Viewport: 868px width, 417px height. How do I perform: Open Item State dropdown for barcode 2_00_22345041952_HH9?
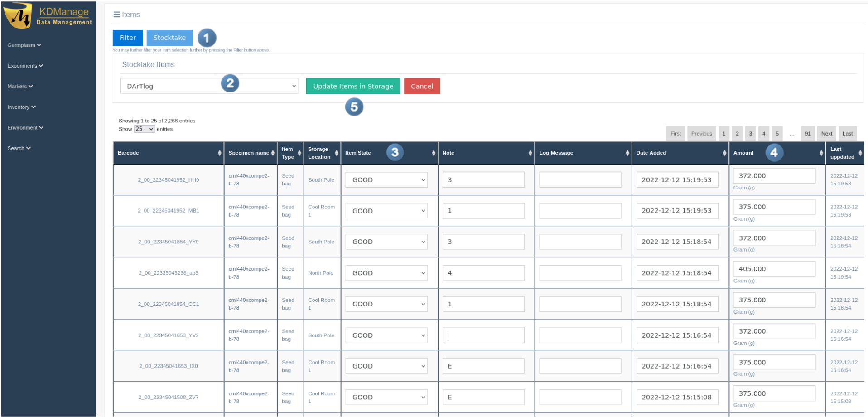tap(386, 180)
